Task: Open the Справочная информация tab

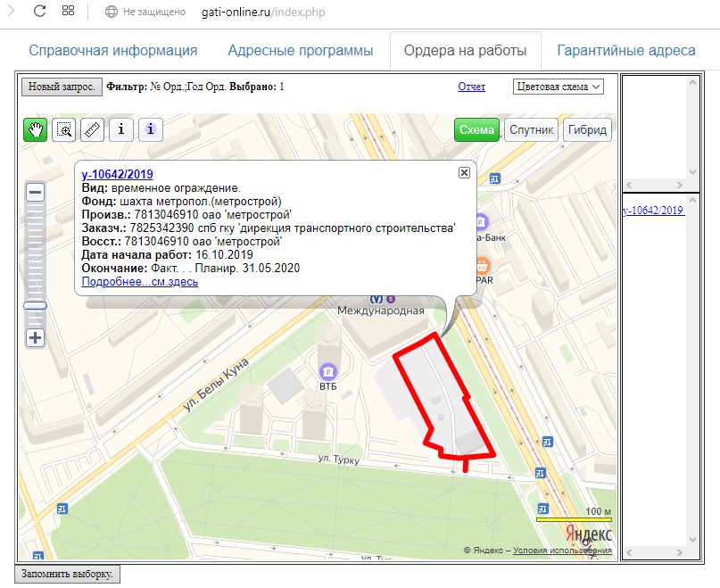Action: tap(113, 51)
